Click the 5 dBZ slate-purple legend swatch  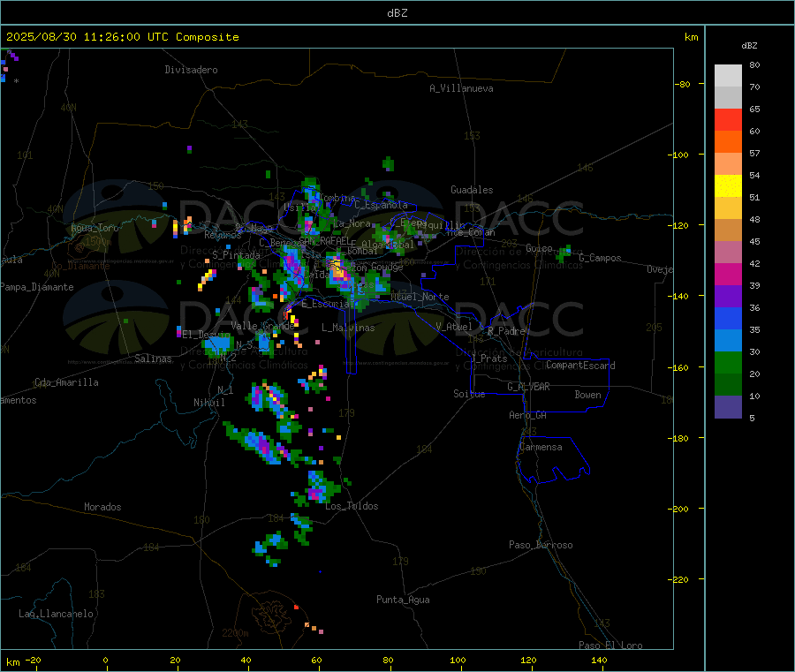point(728,407)
